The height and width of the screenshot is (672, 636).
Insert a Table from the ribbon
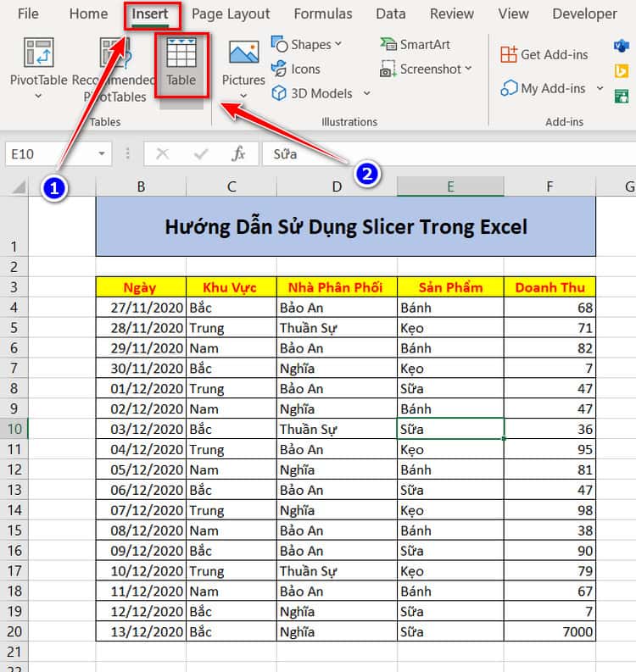[x=181, y=64]
